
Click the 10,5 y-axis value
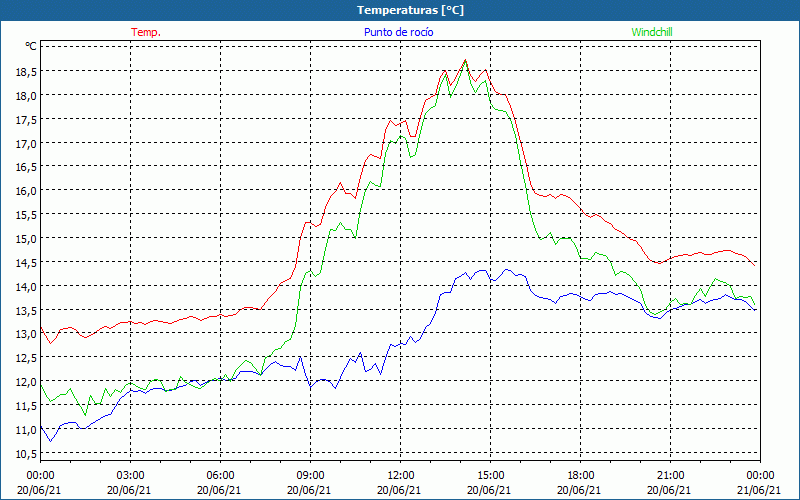pos(27,454)
